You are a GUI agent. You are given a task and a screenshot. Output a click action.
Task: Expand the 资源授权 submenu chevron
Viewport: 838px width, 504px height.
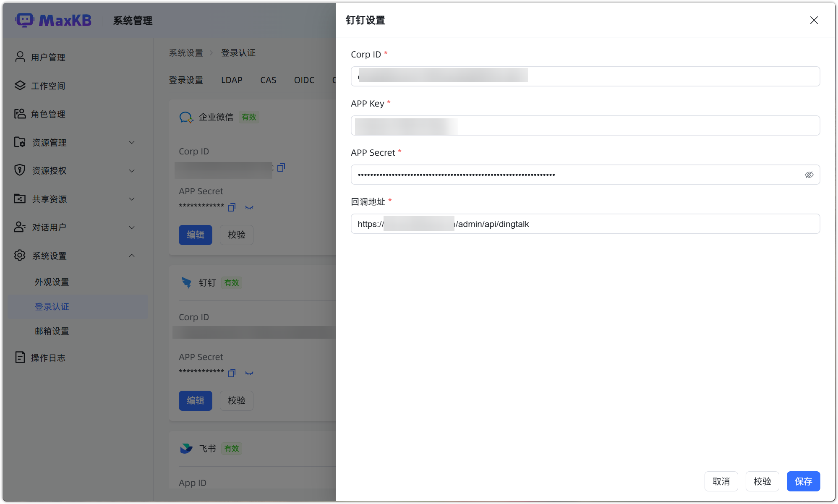tap(132, 171)
